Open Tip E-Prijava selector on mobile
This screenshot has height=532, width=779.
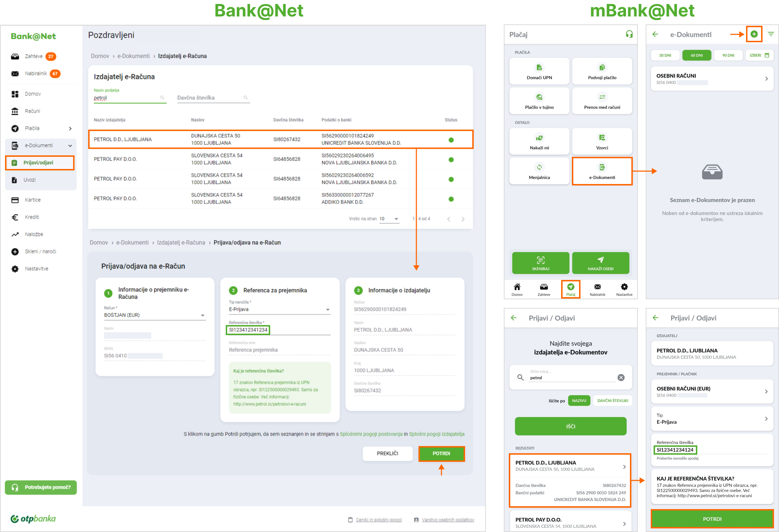point(712,419)
